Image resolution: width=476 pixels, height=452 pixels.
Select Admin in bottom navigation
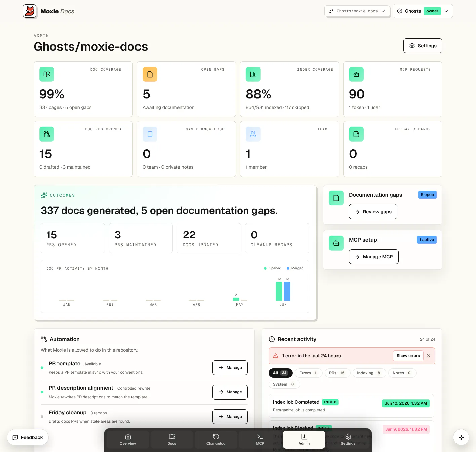304,439
